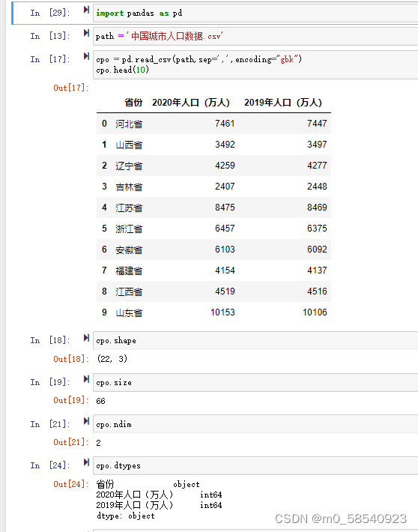The image size is (418, 532).
Task: Select the 山西省 table cell
Action: click(x=129, y=145)
